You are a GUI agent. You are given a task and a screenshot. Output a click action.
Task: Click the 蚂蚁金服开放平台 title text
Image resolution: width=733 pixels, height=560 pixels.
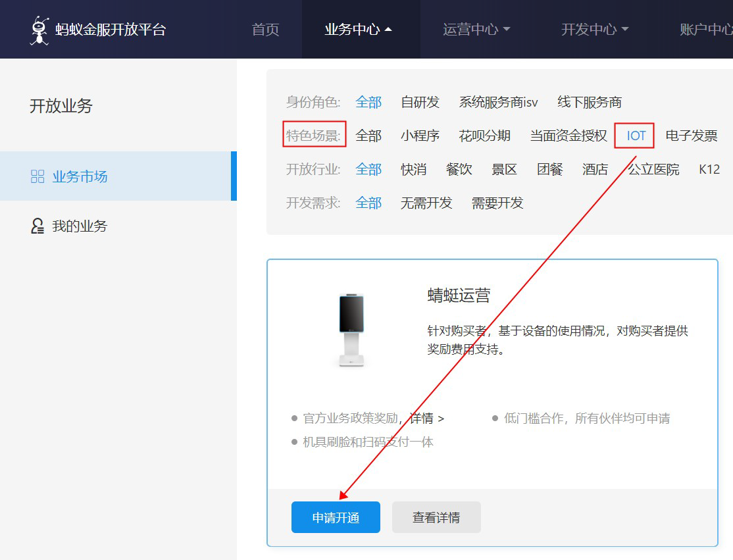pos(111,30)
